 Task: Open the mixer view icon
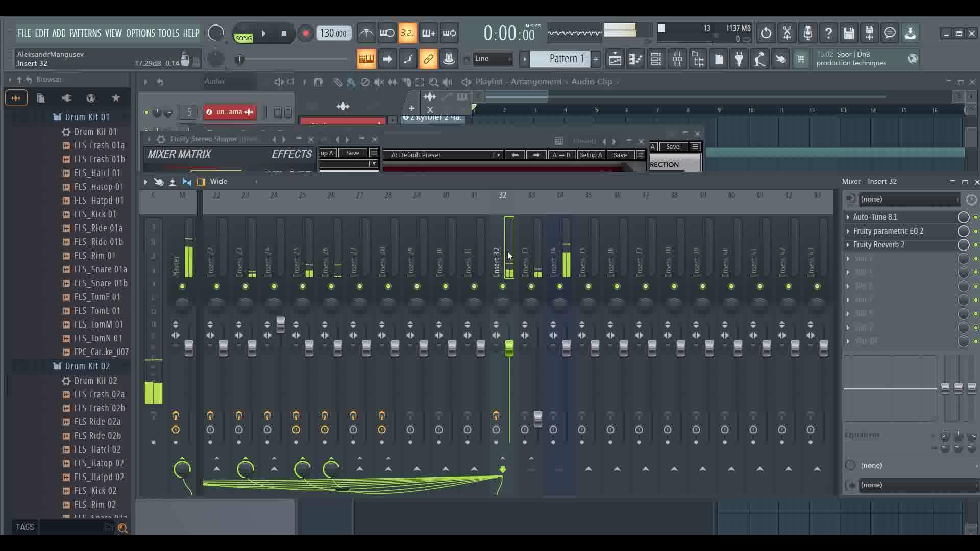pyautogui.click(x=677, y=59)
